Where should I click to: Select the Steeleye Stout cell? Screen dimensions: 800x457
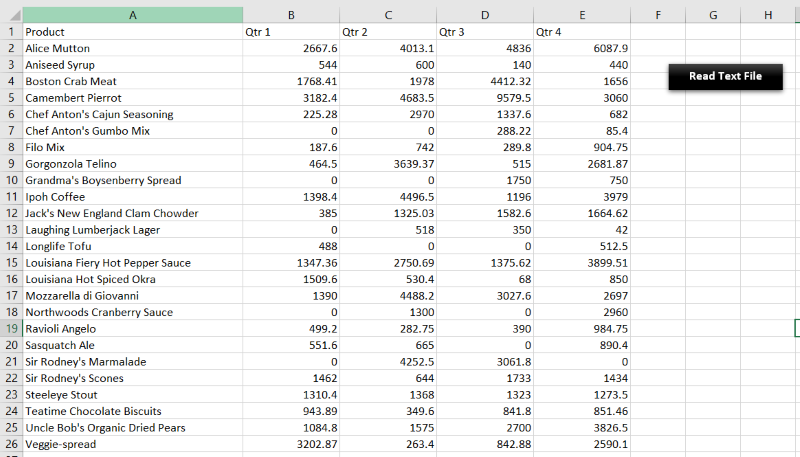(x=133, y=395)
